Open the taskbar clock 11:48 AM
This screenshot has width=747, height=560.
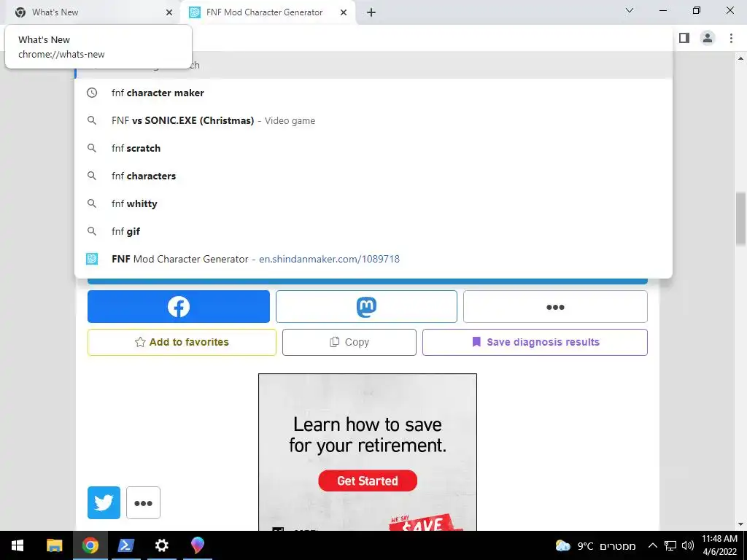click(x=719, y=545)
